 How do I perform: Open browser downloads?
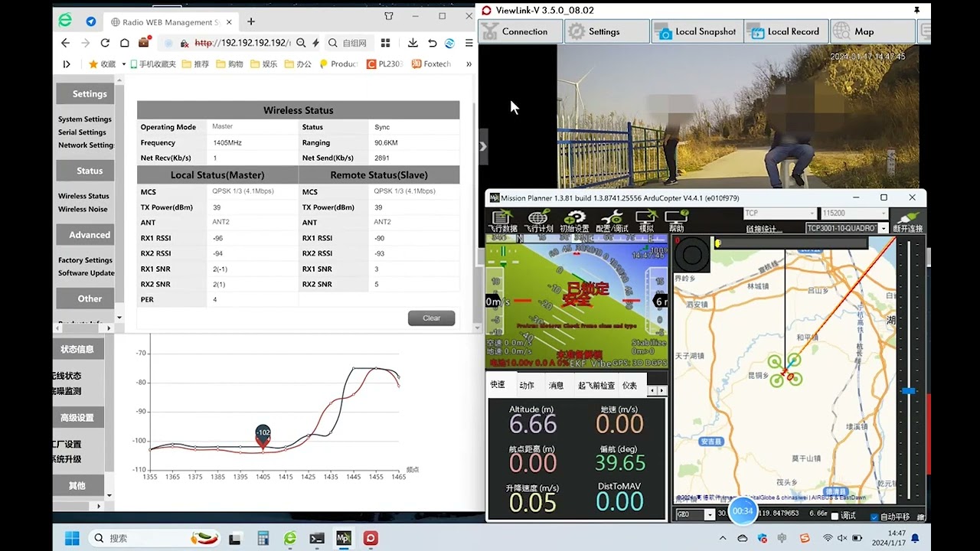413,43
